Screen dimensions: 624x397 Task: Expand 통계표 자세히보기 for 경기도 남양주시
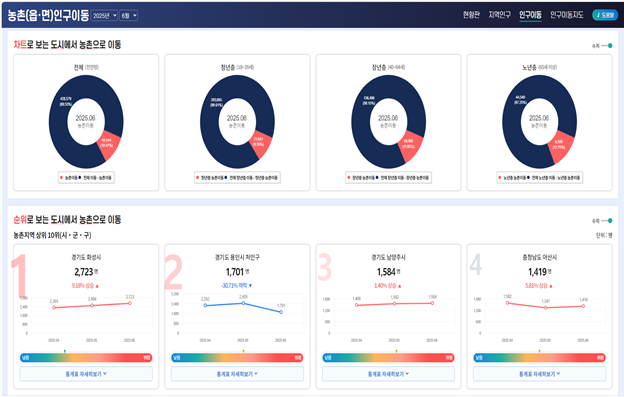(388, 374)
